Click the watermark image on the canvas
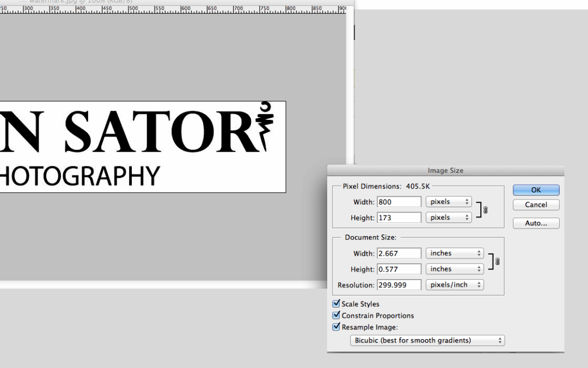Image resolution: width=588 pixels, height=368 pixels. (x=143, y=147)
